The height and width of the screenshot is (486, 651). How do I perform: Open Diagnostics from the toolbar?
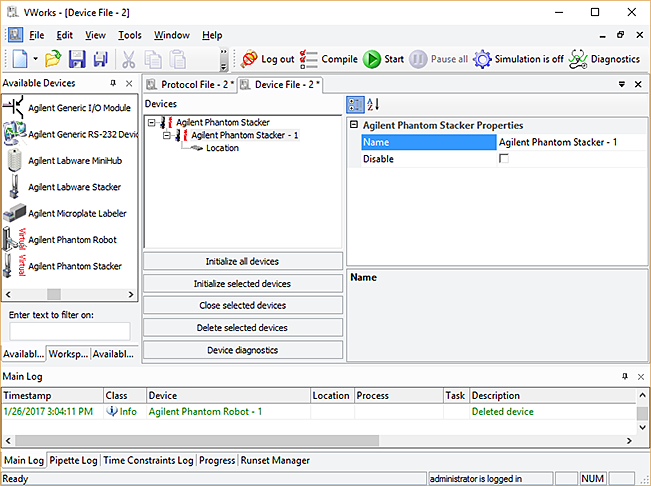[578, 59]
